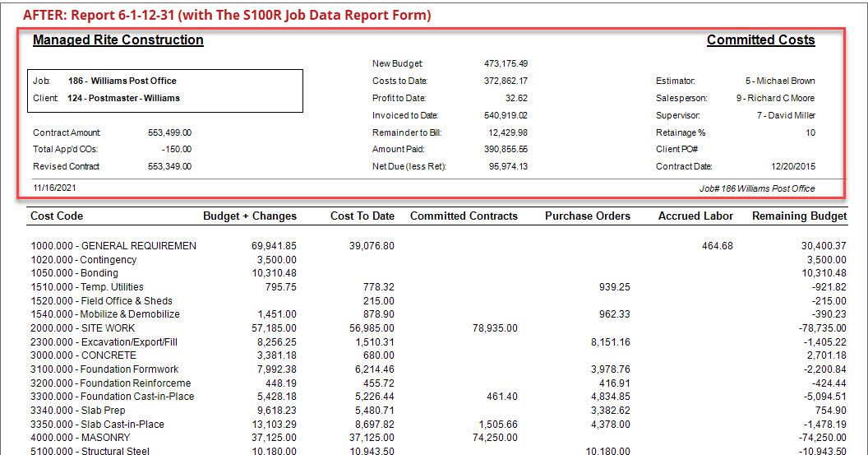This screenshot has height=455, width=868.
Task: Select the 3200.000 - Foundation Reinforceme row
Action: tap(438, 383)
